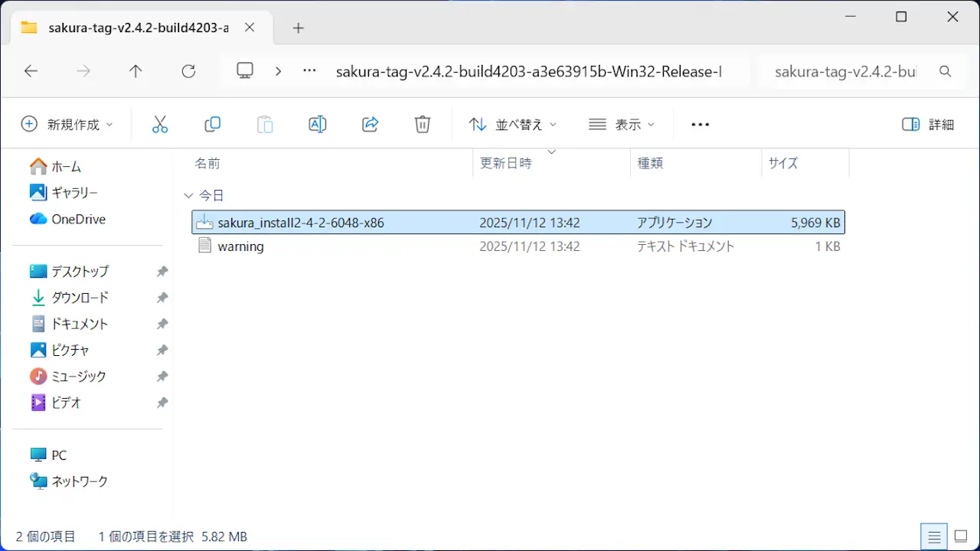980x551 pixels.
Task: Open ダウンロード in the sidebar
Action: (80, 298)
